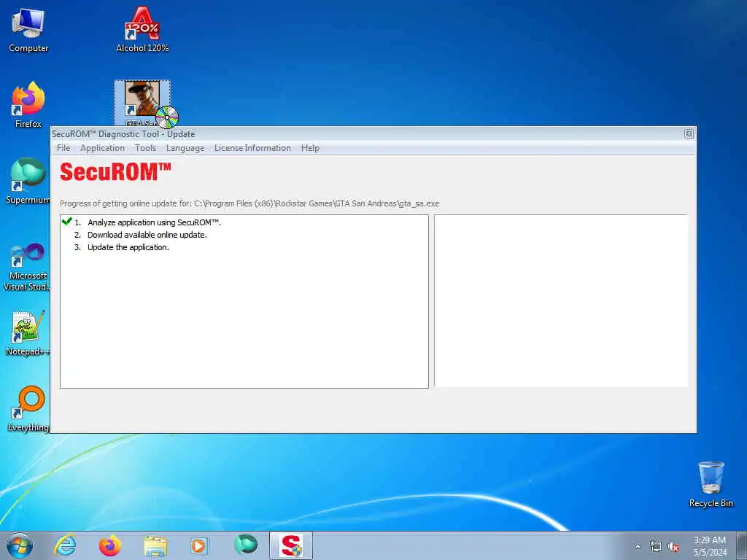Open the network status tray icon
The image size is (747, 560).
click(656, 547)
